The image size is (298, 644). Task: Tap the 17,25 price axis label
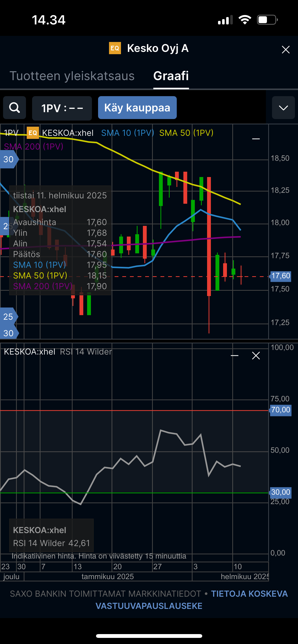click(280, 323)
